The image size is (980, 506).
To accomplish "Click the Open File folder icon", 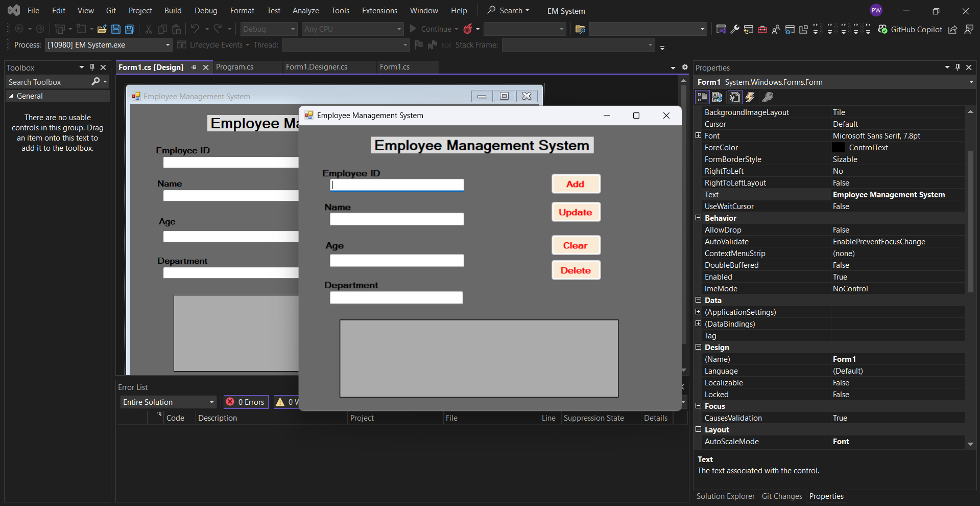I will tap(102, 29).
